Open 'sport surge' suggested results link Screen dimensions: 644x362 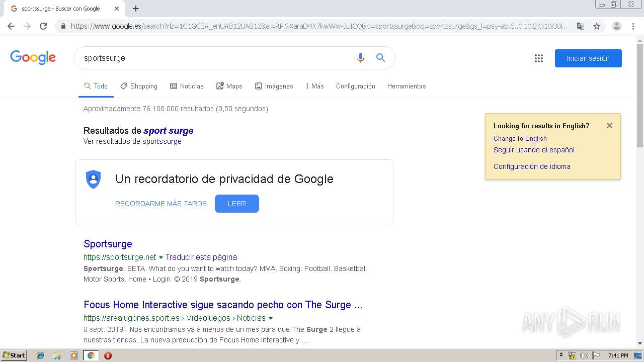(169, 131)
